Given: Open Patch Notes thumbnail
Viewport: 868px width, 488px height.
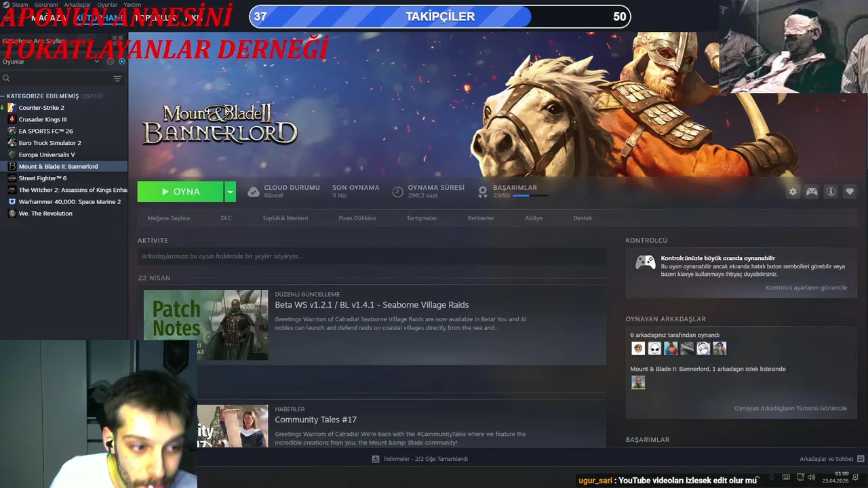Looking at the screenshot, I should point(205,325).
